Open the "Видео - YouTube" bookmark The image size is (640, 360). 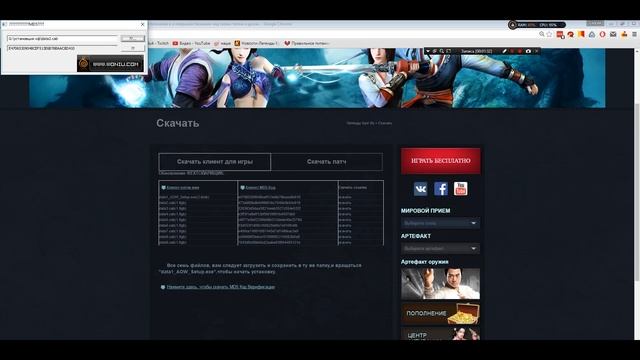pyautogui.click(x=191, y=43)
